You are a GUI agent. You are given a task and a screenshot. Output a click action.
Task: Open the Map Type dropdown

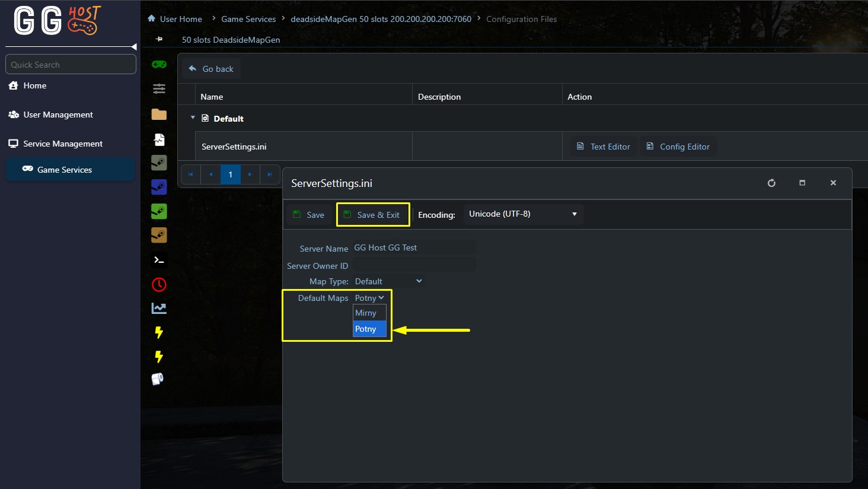[x=388, y=281]
